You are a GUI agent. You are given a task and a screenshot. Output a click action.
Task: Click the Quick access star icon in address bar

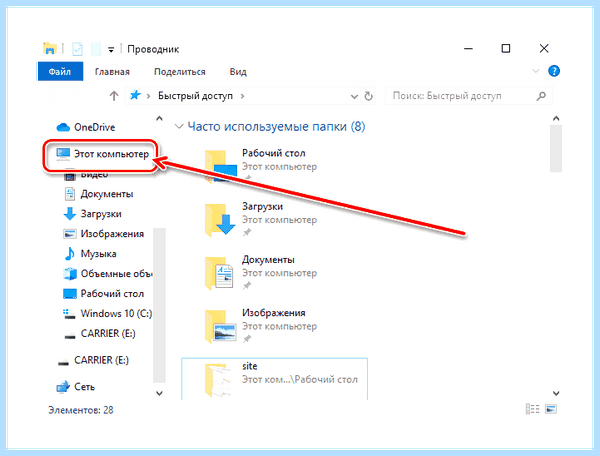coord(135,95)
